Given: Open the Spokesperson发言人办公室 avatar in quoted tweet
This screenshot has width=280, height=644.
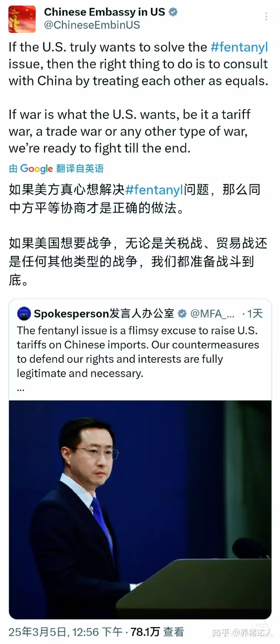Looking at the screenshot, I should point(24,313).
